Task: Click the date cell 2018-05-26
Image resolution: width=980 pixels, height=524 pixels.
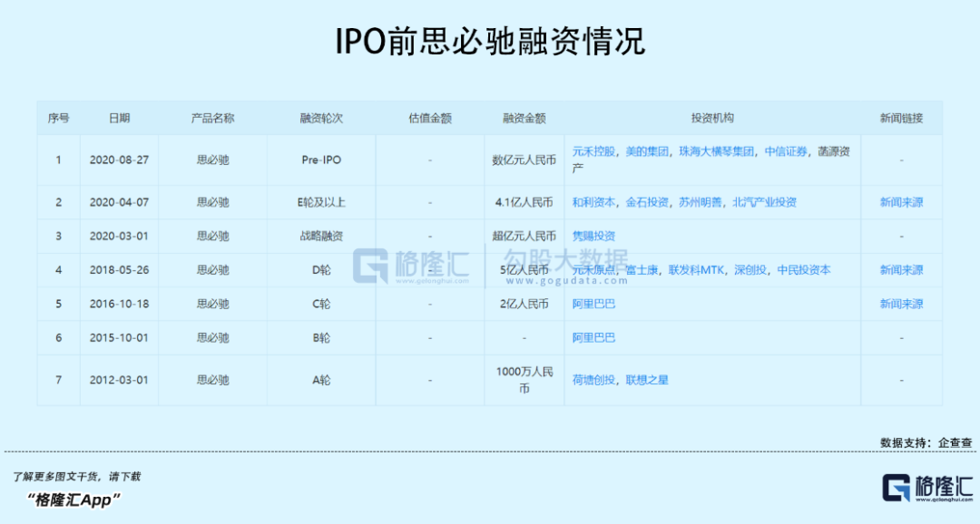Action: 120,270
